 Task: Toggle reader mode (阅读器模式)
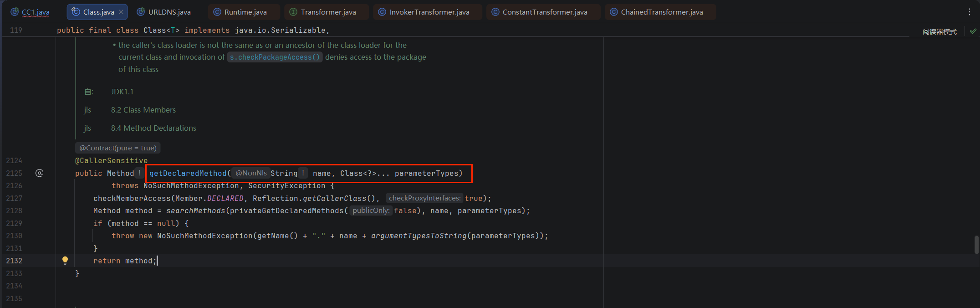pos(939,31)
